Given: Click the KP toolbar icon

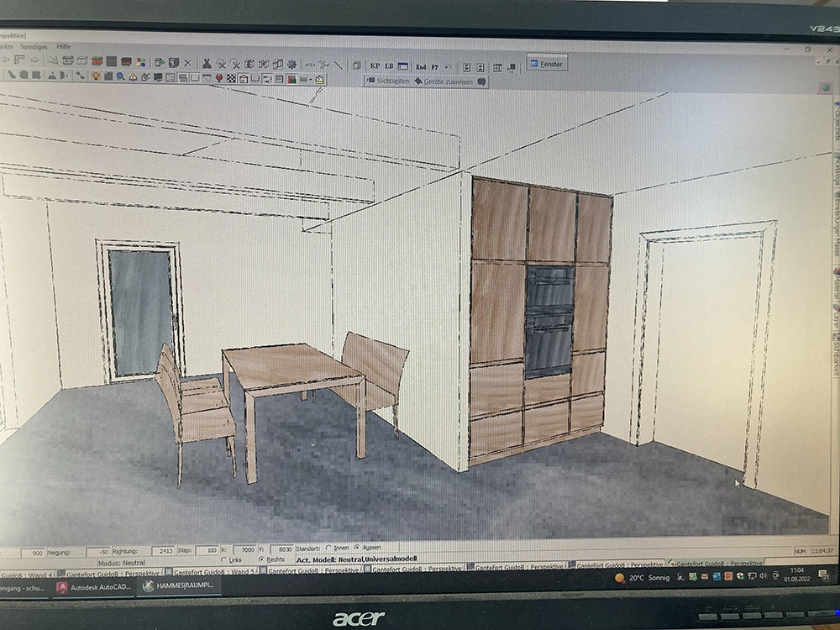Looking at the screenshot, I should (375, 66).
